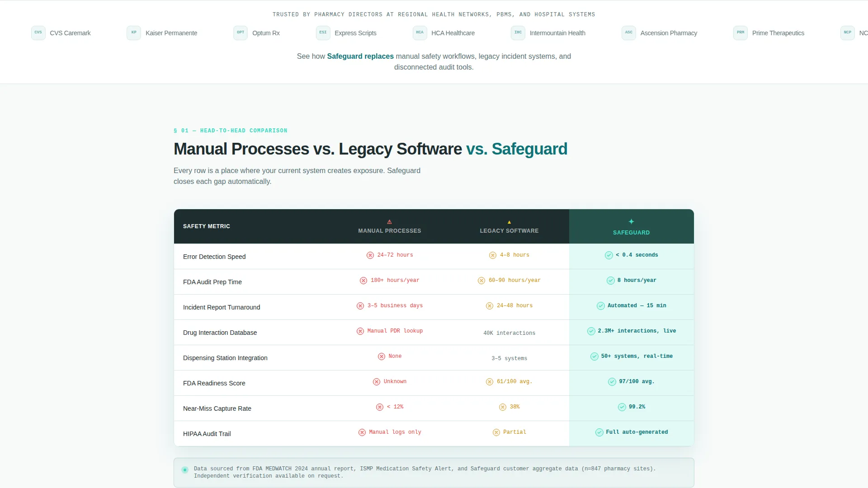Click the Ascension Pharmacy name
The width and height of the screenshot is (868, 488).
(669, 33)
